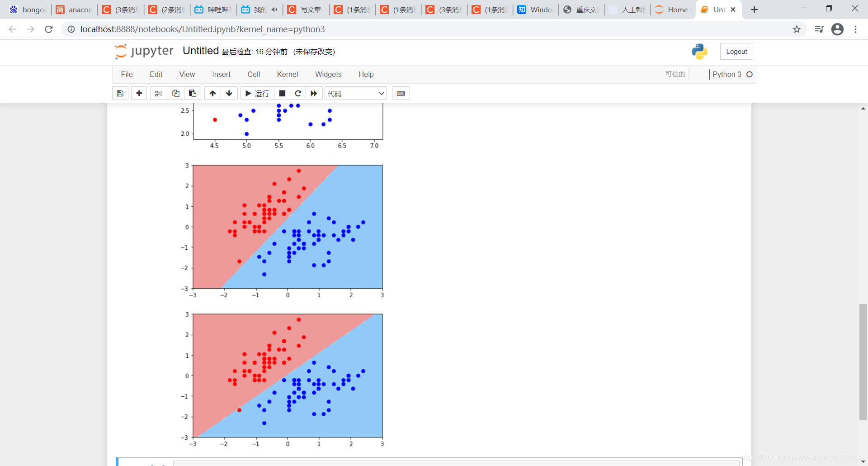Switch to the bongo browser tab

point(27,10)
